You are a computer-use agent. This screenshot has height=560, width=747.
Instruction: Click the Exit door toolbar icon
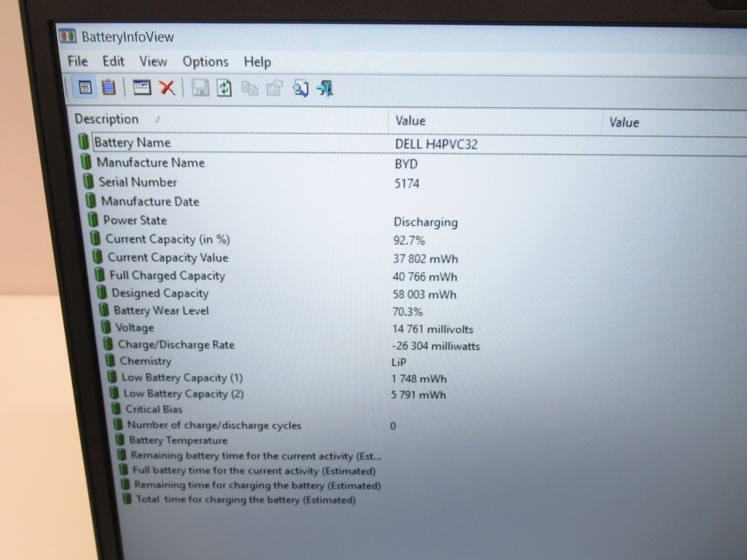click(325, 89)
